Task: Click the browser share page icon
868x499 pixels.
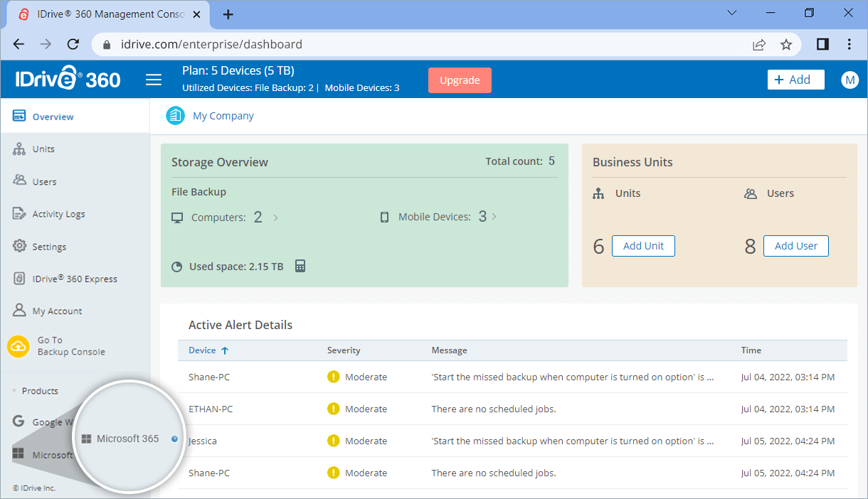Action: point(759,44)
